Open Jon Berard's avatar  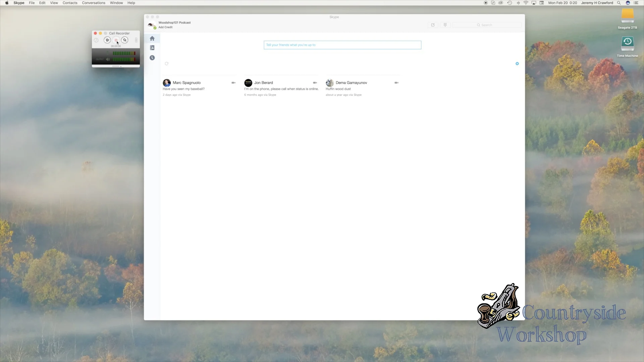248,83
